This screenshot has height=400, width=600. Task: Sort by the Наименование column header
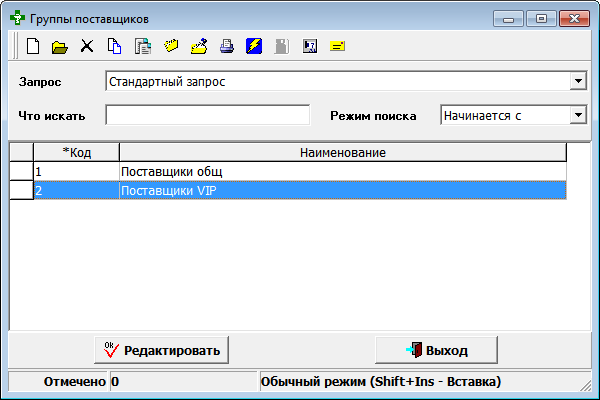pos(343,152)
